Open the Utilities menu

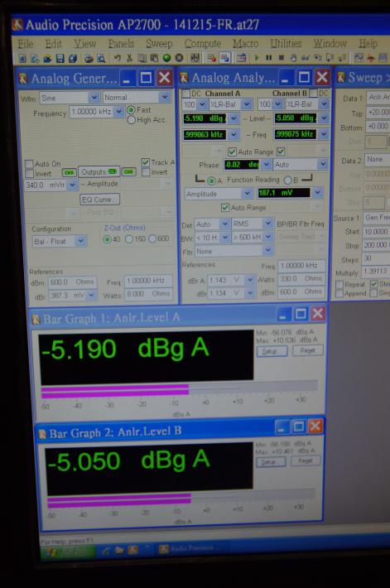tap(286, 44)
